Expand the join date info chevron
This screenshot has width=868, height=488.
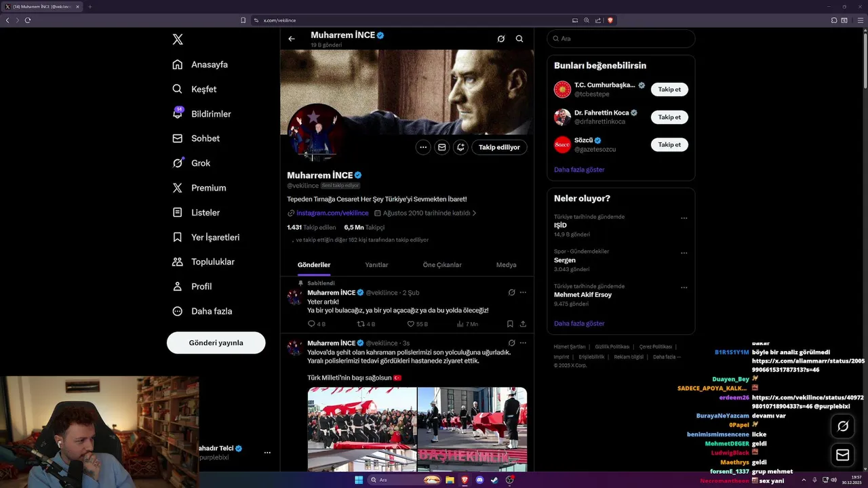(x=474, y=213)
